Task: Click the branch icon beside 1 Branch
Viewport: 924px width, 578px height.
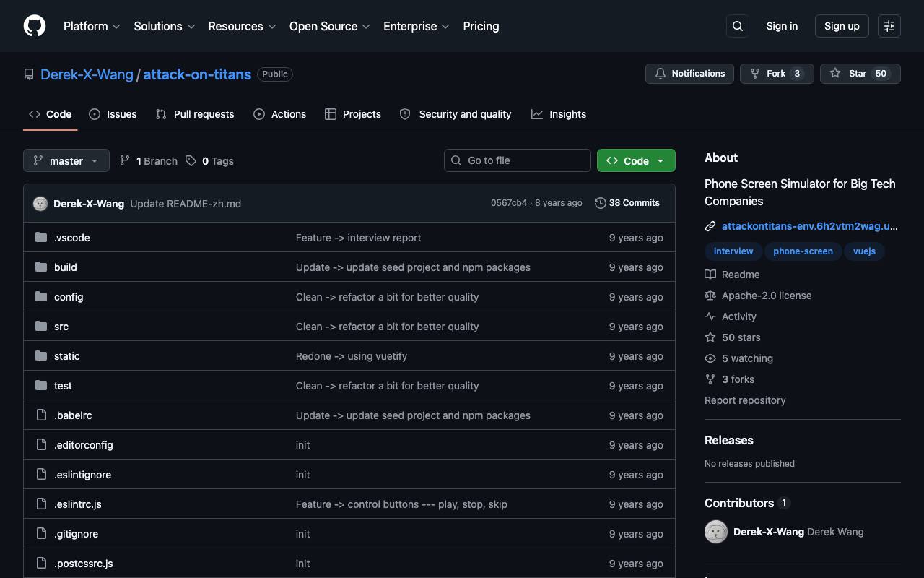Action: 125,160
